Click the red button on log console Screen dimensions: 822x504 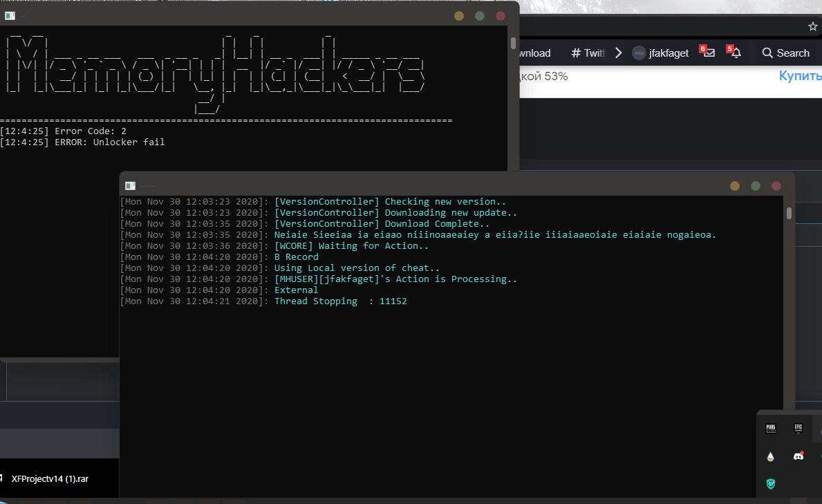tap(776, 186)
